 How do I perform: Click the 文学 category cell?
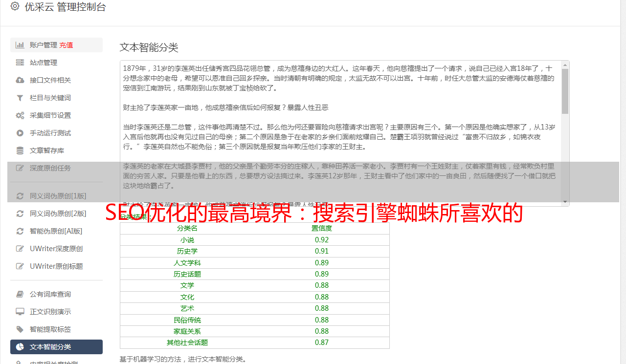point(187,285)
